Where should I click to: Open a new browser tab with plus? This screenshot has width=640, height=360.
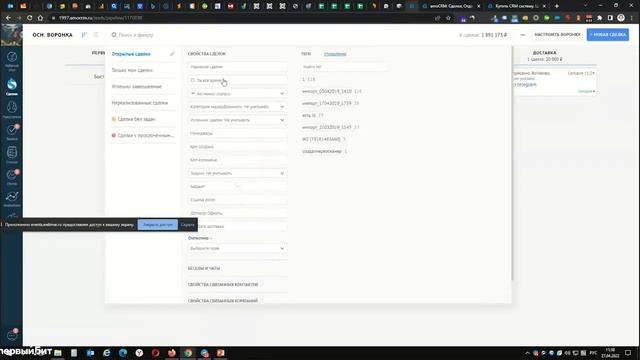(x=556, y=6)
